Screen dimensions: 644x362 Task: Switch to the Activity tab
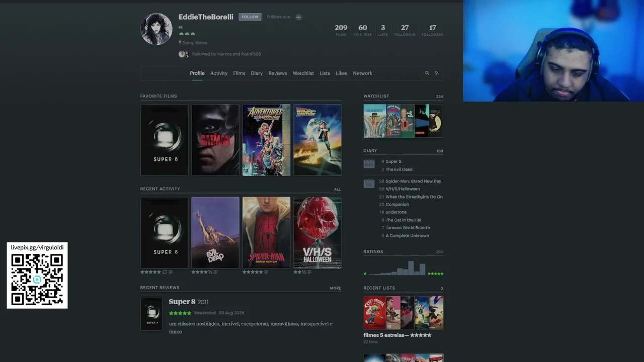[219, 73]
